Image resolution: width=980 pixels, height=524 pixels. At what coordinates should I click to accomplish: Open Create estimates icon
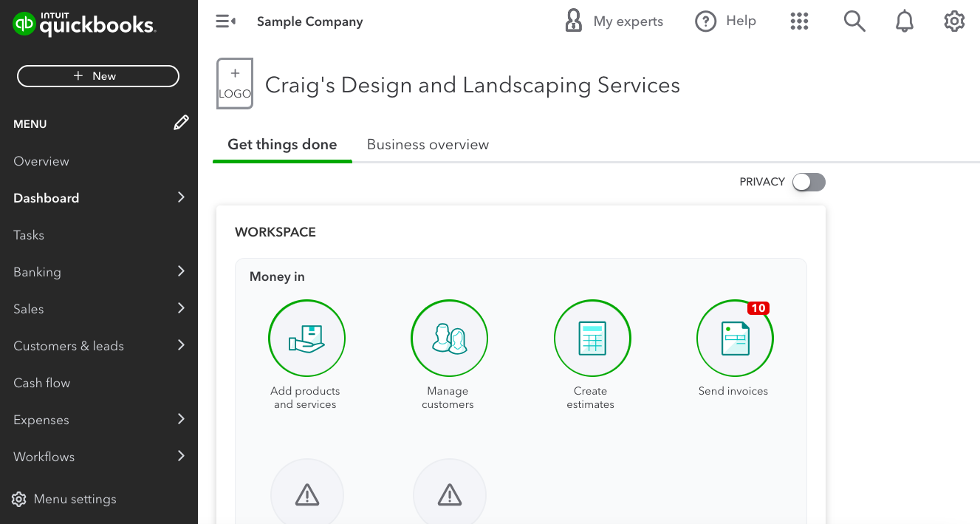pyautogui.click(x=592, y=338)
